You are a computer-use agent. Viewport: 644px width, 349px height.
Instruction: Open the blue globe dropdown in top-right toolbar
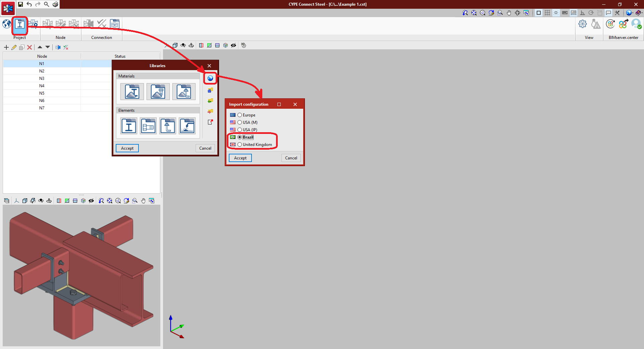(629, 13)
